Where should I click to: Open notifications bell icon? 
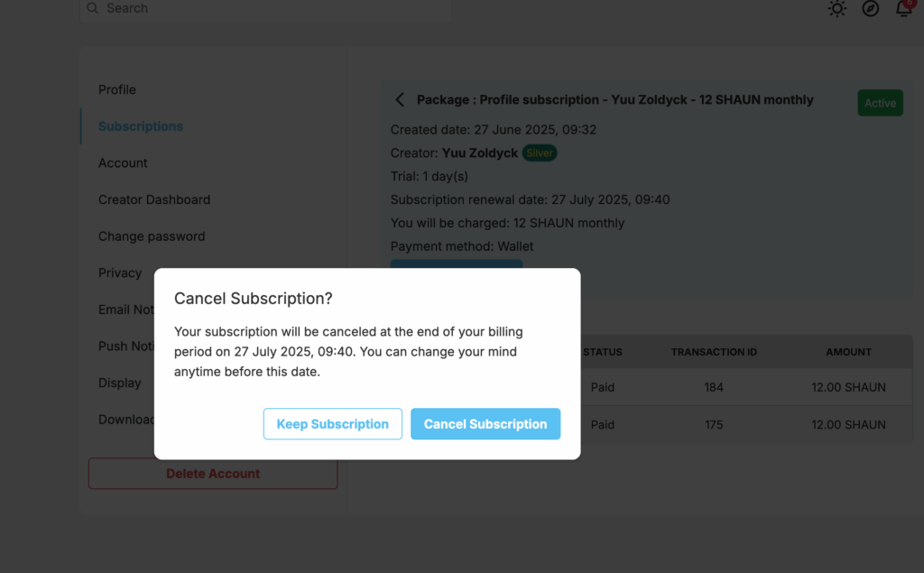(x=904, y=8)
